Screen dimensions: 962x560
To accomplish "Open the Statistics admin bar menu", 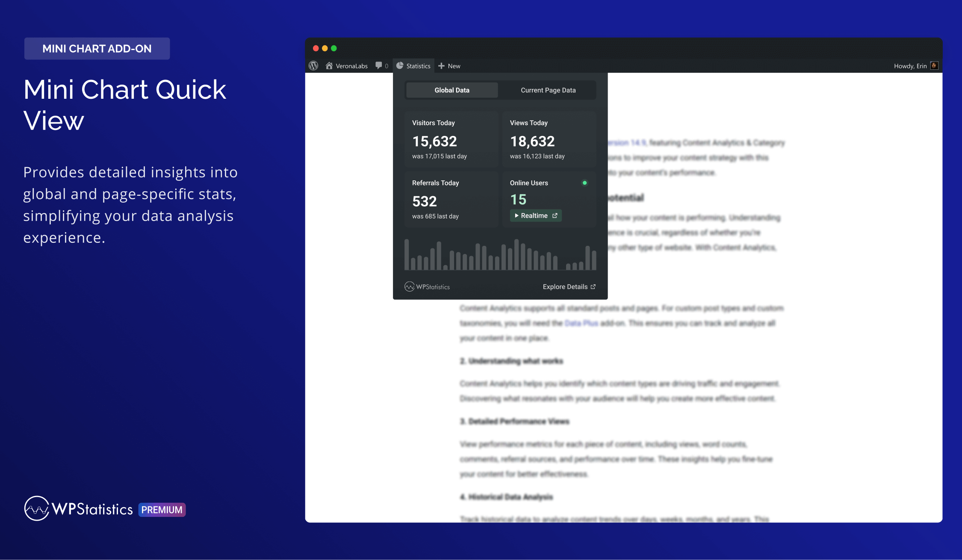I will (413, 66).
